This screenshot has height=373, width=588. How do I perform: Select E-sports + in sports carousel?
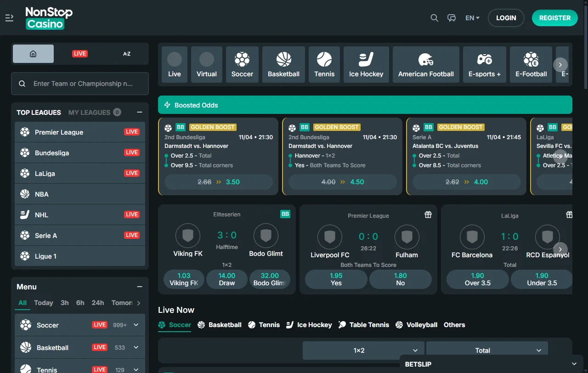(485, 64)
